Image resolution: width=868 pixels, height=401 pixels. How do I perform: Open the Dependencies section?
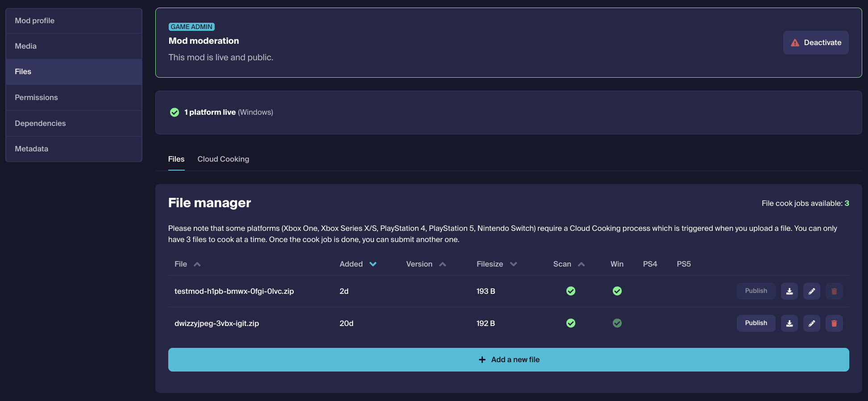(74, 123)
